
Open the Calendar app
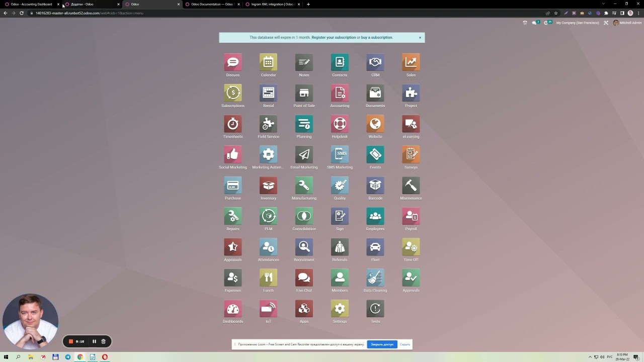coord(269,62)
